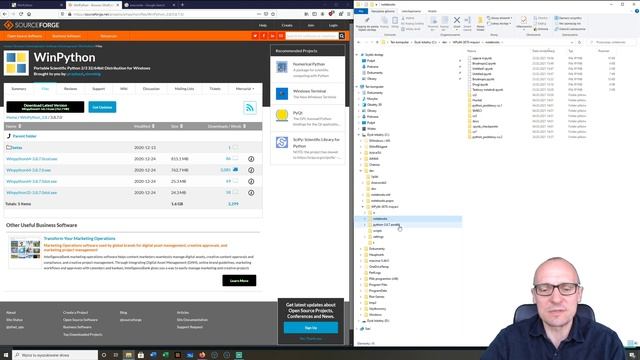
Task: Switch to Reviews tab on SourceForge
Action: click(x=70, y=89)
